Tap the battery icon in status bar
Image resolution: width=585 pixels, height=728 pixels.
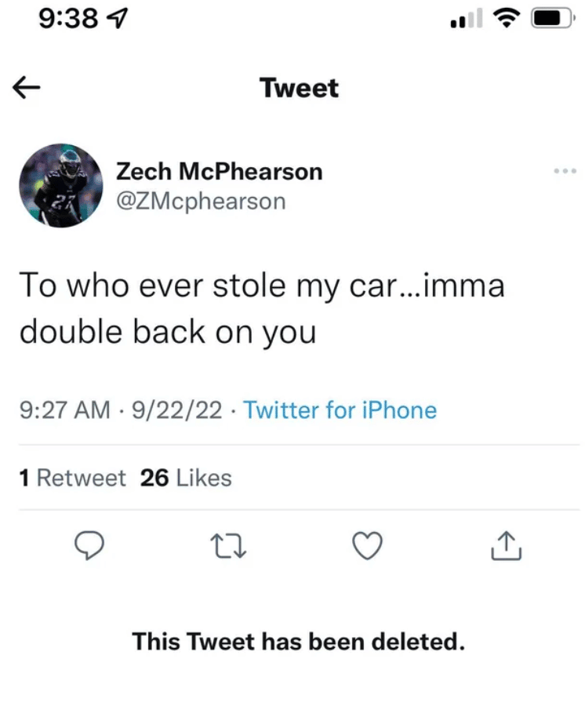552,18
